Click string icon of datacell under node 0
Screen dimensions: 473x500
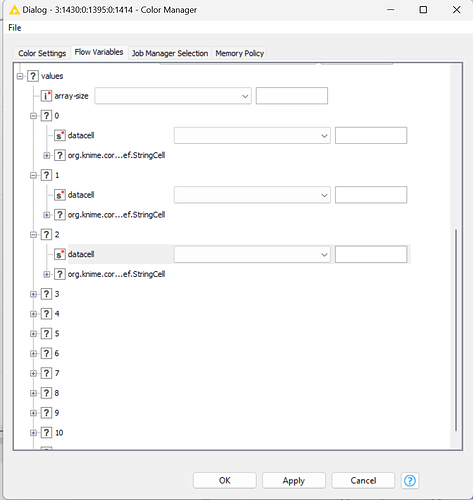[60, 136]
